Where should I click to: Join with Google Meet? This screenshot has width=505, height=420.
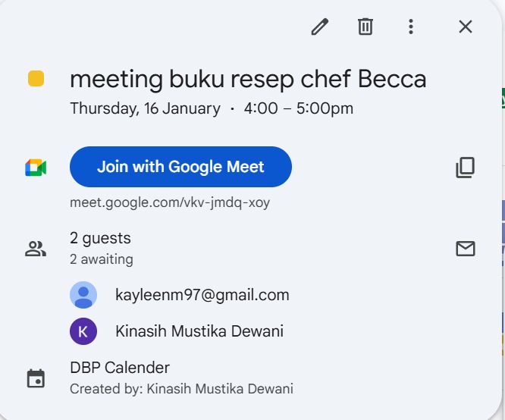180,167
